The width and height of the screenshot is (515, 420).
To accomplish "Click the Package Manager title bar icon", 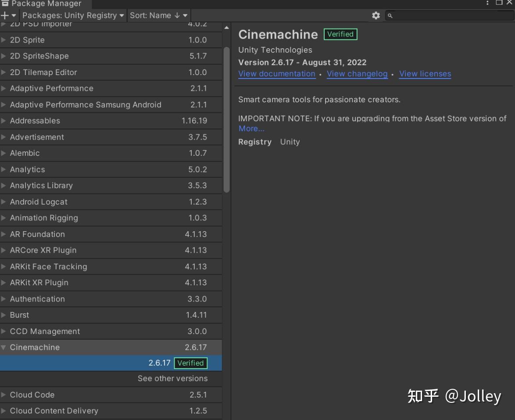I will point(4,4).
